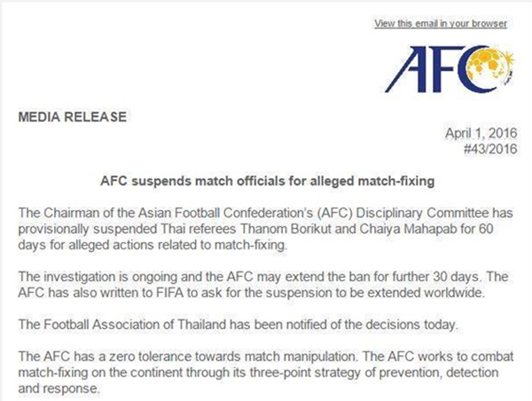Click the final line "and response."
This screenshot has width=532, height=401.
(x=59, y=388)
